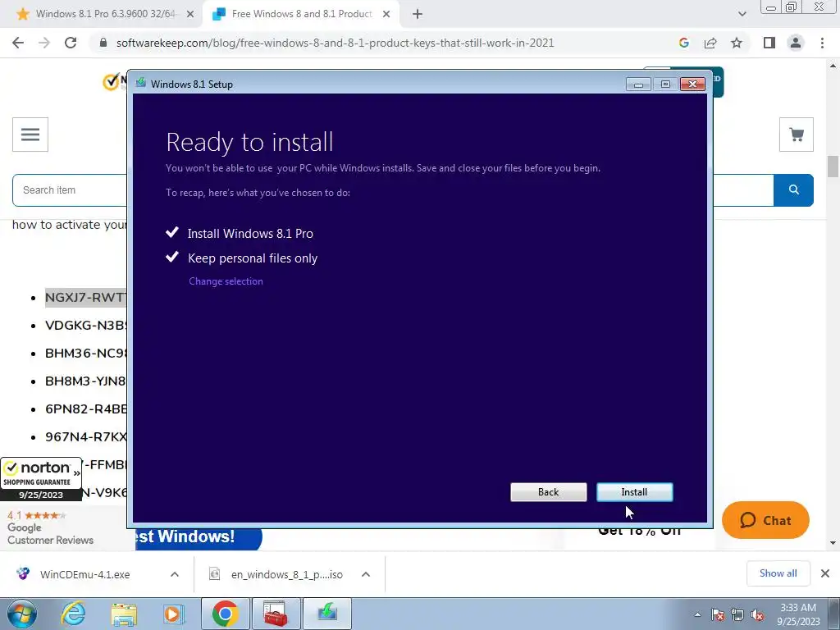This screenshot has width=840, height=630.
Task: Click the muted volume tray icon
Action: pos(757,615)
